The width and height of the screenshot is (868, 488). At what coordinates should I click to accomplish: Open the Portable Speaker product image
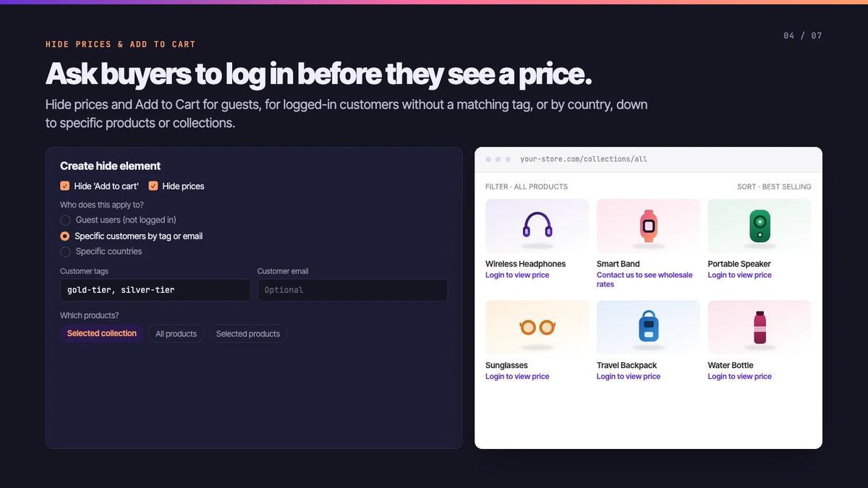(759, 226)
